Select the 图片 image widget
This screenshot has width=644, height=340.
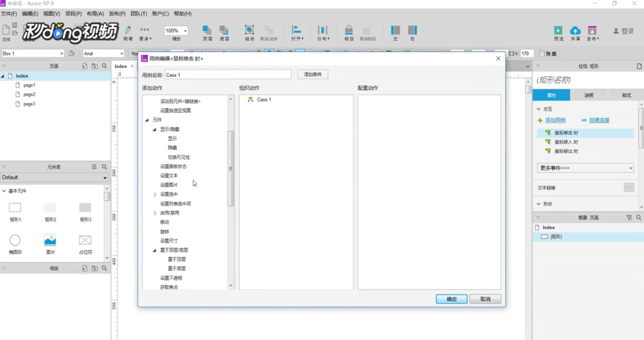pos(50,244)
